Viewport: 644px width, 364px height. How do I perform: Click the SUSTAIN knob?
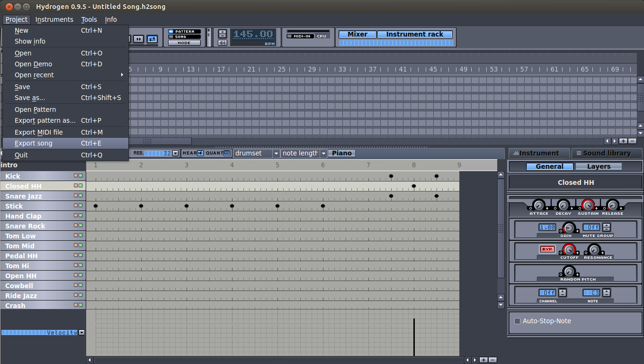(588, 205)
